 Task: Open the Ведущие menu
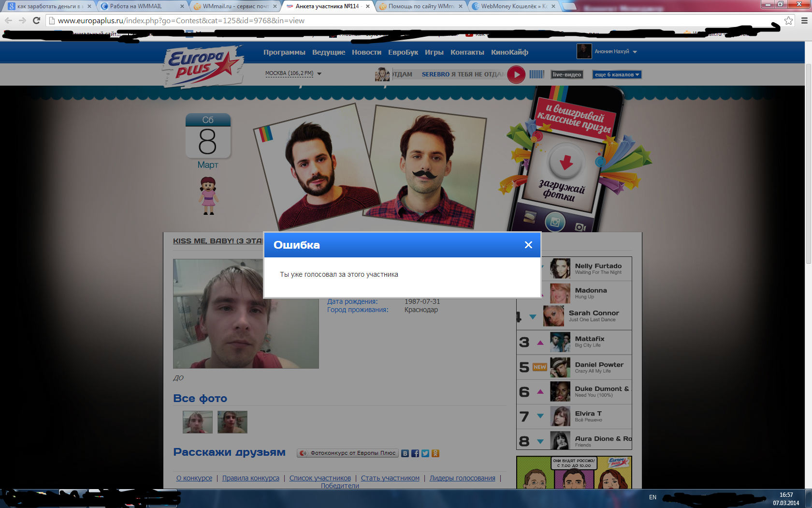click(x=329, y=52)
